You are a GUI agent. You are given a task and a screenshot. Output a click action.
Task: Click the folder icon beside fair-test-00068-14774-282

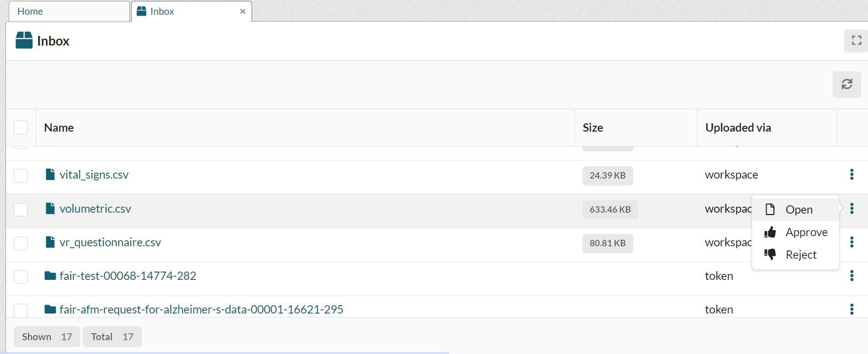[x=50, y=276]
